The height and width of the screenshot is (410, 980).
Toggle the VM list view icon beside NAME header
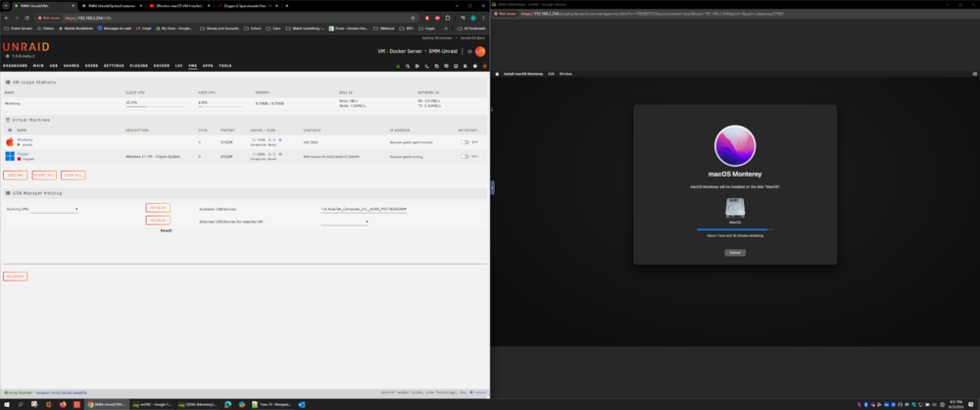(9, 130)
